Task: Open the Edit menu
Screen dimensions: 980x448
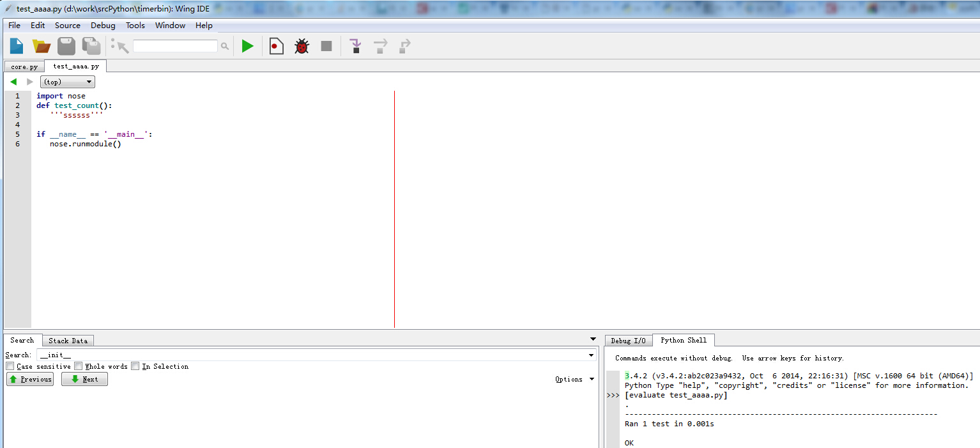Action: (38, 26)
